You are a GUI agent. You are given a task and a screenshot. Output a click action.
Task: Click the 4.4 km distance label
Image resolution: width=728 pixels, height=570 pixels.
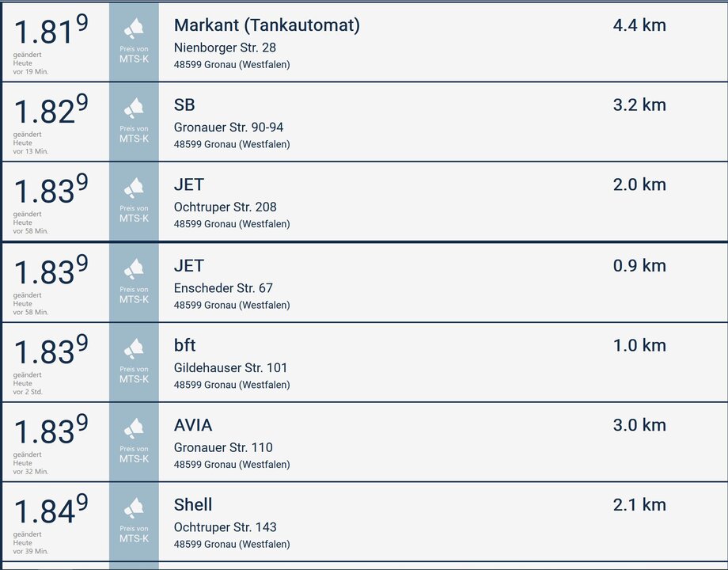639,25
